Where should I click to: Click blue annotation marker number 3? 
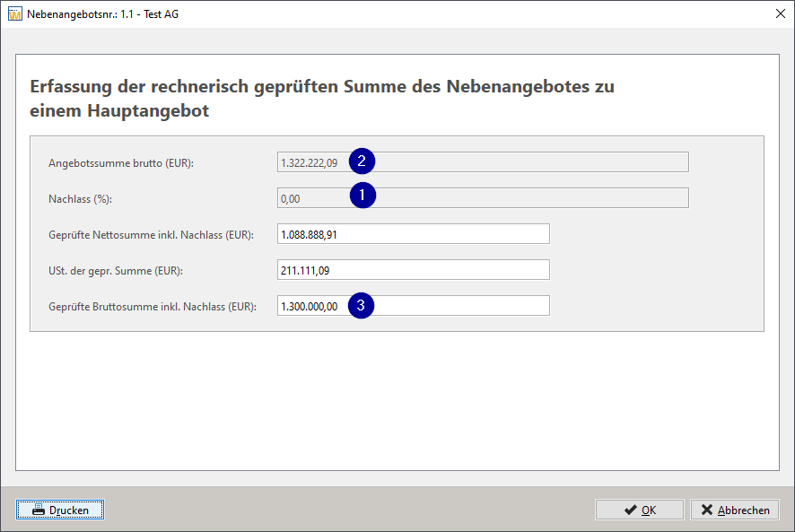pos(361,305)
